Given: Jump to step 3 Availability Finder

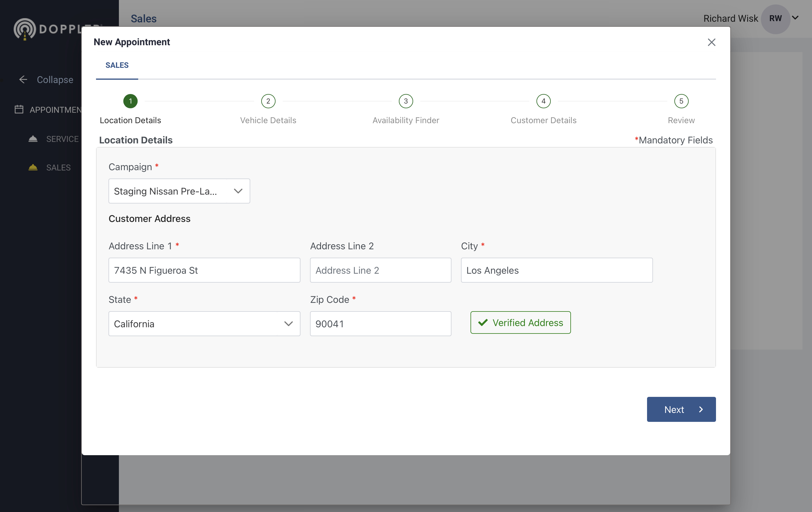Looking at the screenshot, I should [x=406, y=101].
